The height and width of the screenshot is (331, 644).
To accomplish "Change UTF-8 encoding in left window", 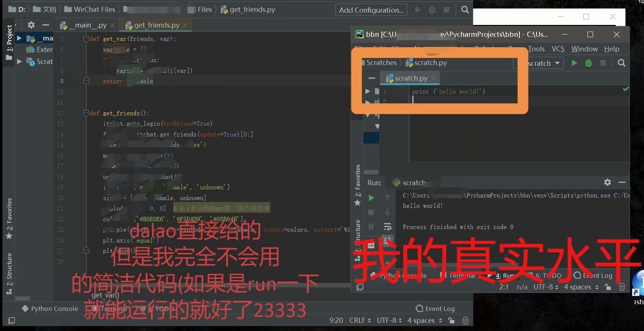I will click(389, 320).
